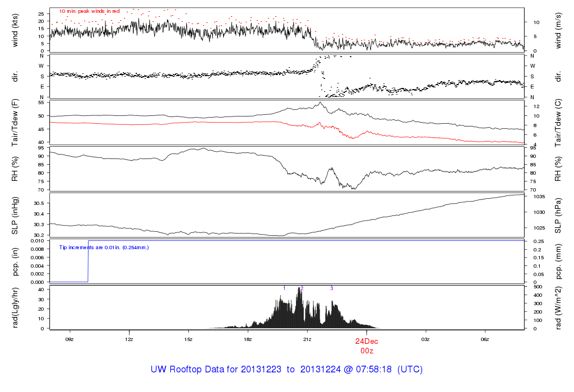Click the 'SLP (inHg)' axis label
This screenshot has width=574, height=392.
15,215
